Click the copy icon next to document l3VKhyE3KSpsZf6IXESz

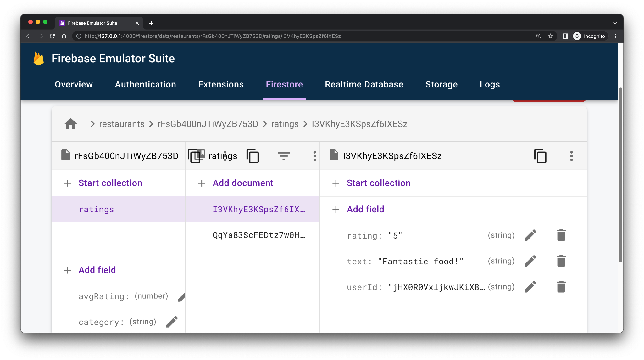coord(540,155)
